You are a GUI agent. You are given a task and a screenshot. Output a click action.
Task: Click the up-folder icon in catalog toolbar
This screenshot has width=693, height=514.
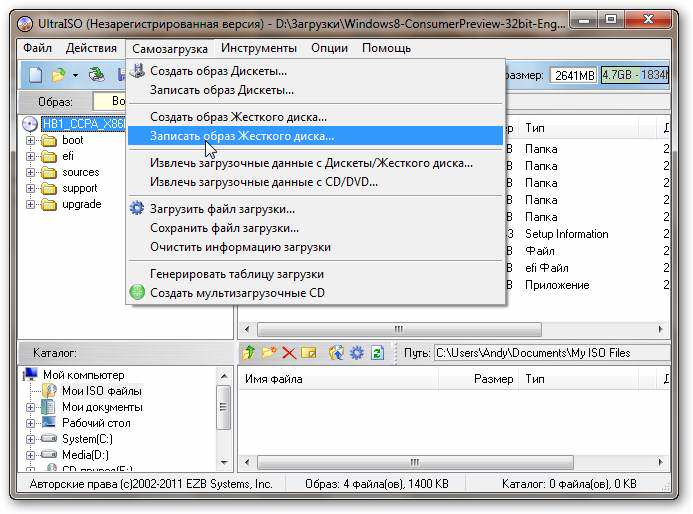(x=249, y=353)
